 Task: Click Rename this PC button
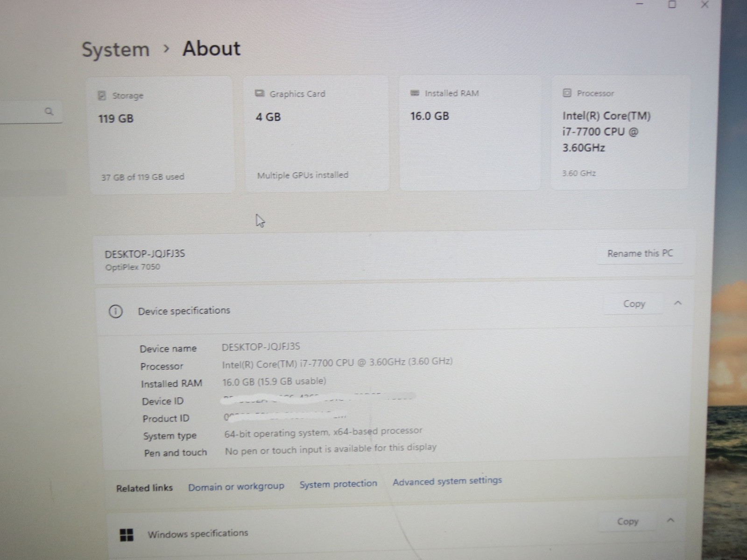pyautogui.click(x=640, y=253)
